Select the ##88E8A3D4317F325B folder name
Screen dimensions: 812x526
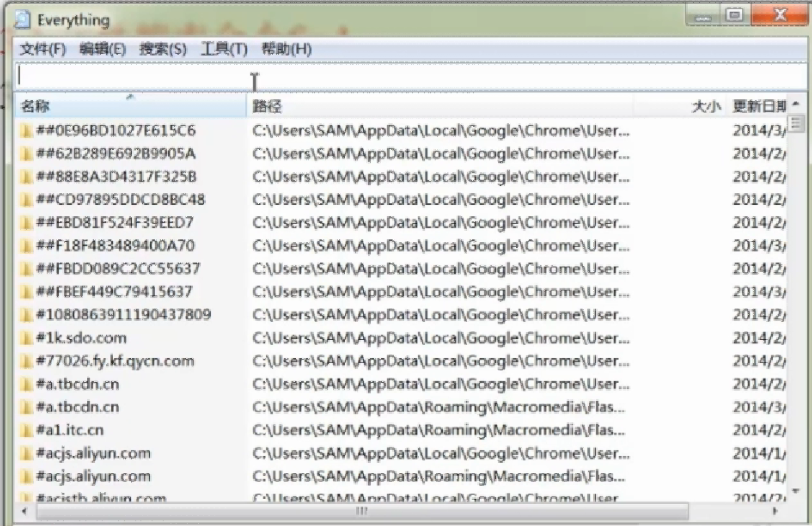tap(117, 177)
